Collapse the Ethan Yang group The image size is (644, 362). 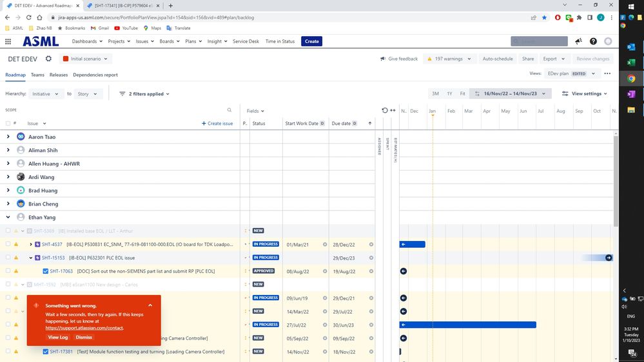(x=8, y=217)
